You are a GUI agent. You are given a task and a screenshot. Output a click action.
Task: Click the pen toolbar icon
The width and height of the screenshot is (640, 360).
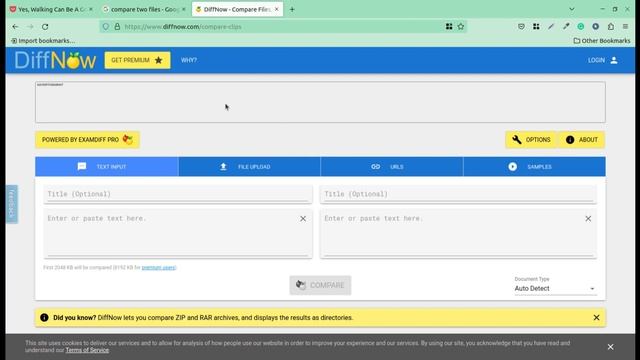551,27
